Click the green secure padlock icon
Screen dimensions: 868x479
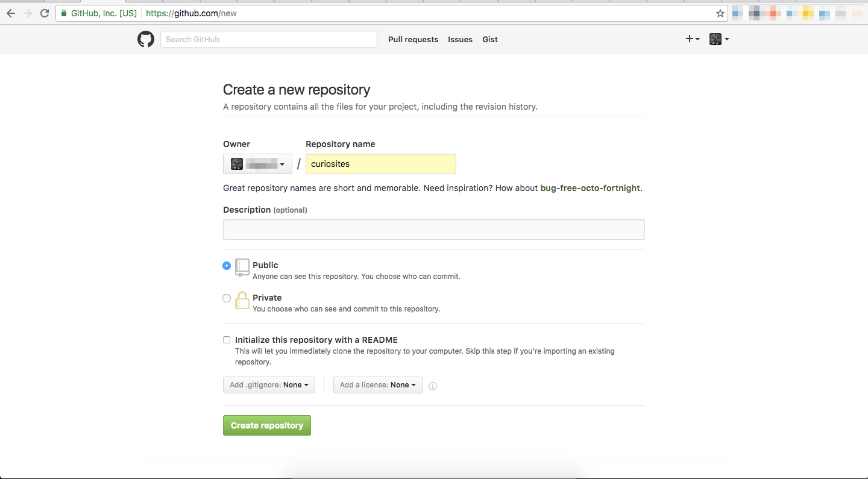point(64,13)
